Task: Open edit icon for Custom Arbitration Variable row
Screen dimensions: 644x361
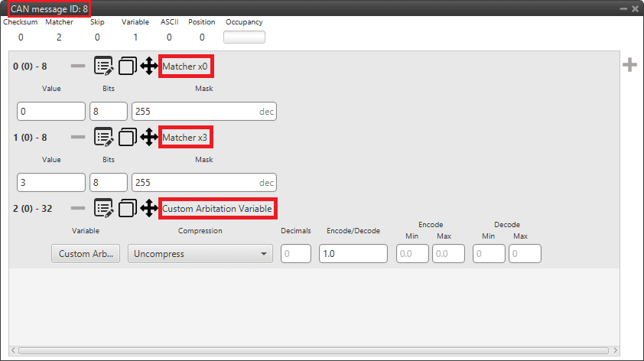Action: click(104, 208)
